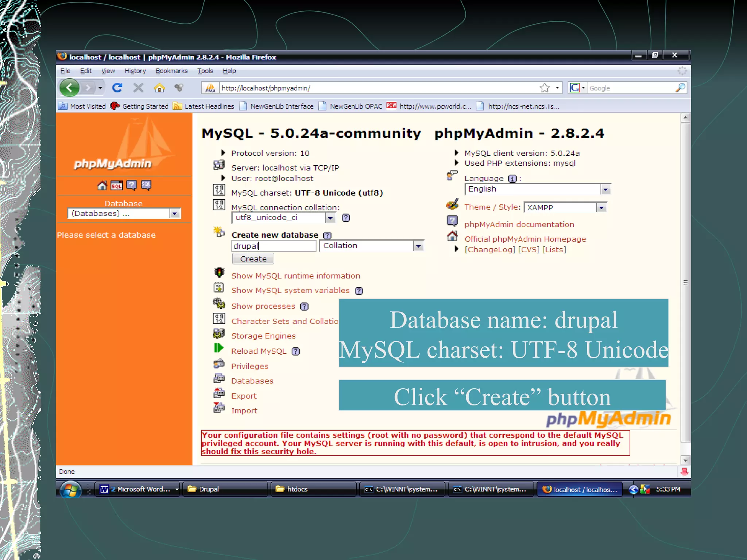Screen dimensions: 747x560
Task: Click the Stop loading X icon
Action: (138, 88)
